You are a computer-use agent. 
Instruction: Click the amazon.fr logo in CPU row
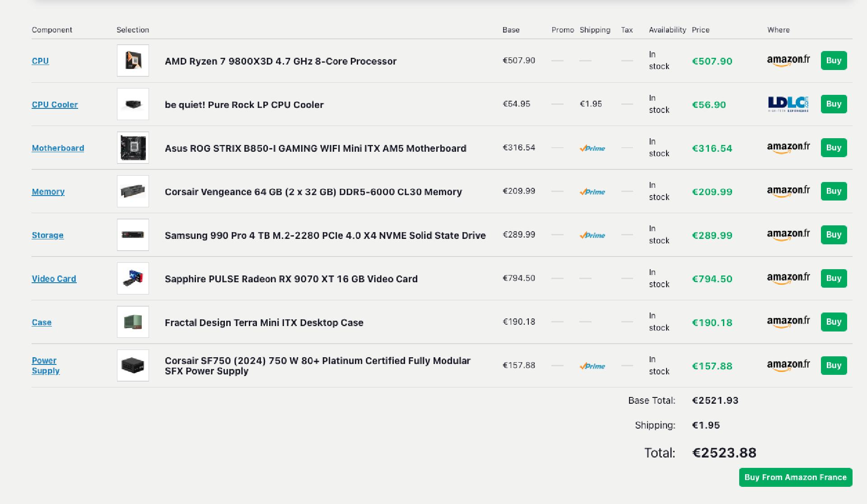tap(788, 61)
